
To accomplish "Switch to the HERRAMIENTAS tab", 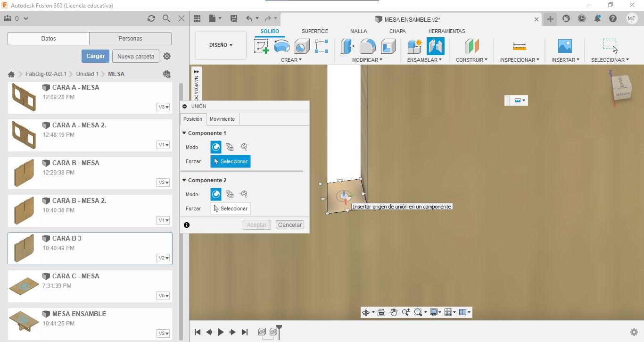I will (x=447, y=31).
